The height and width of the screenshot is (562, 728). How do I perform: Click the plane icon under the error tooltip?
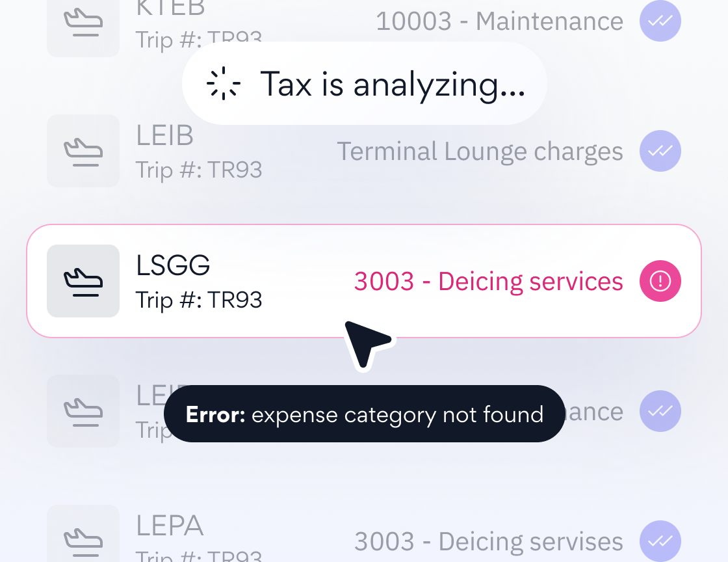click(83, 411)
